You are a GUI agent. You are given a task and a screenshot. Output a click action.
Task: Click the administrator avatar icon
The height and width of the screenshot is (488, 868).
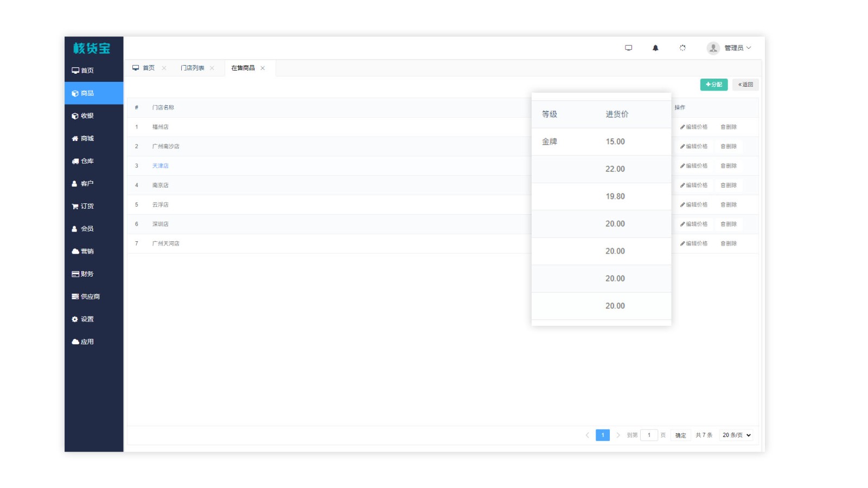(713, 48)
